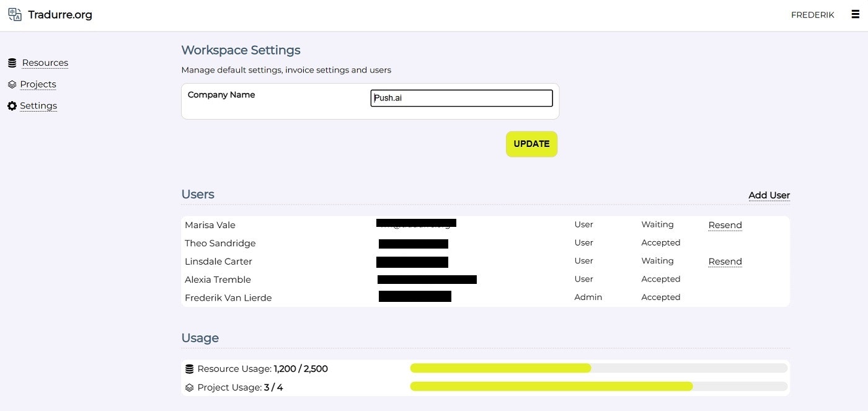This screenshot has width=868, height=411.
Task: Open the Settings sidebar link
Action: pyautogui.click(x=38, y=106)
